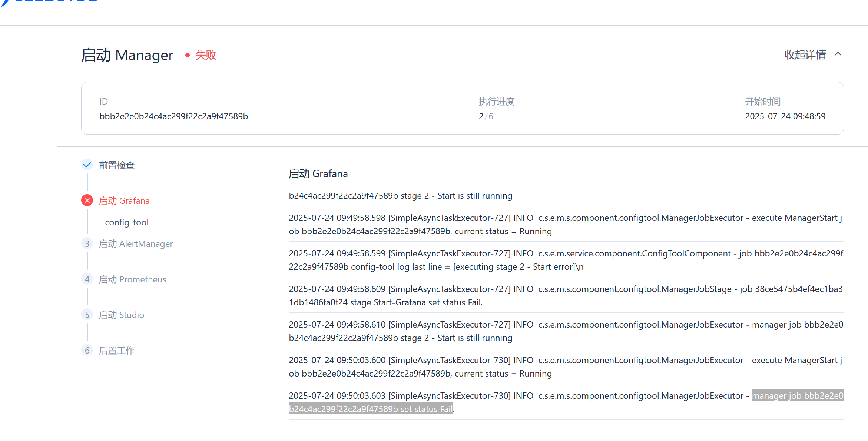Click log entry timestamped 09:49:58.598
The image size is (868, 441).
566,225
